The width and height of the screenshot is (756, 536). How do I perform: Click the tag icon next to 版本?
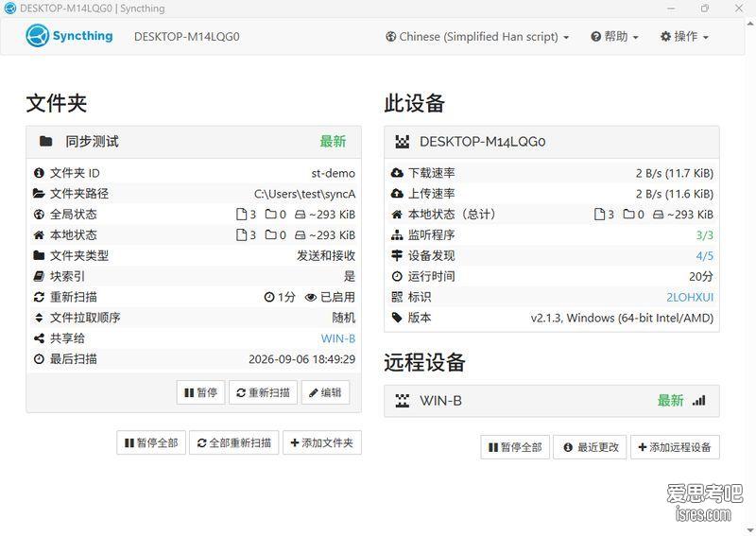(x=397, y=318)
